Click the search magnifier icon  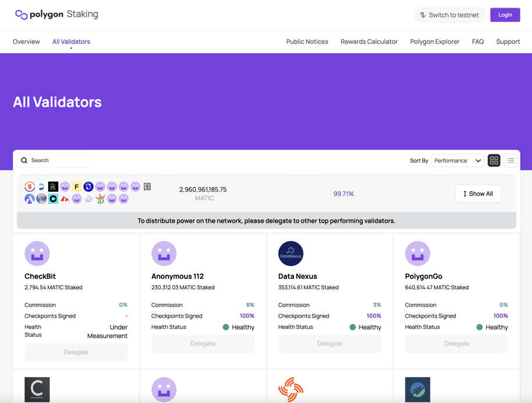click(24, 160)
